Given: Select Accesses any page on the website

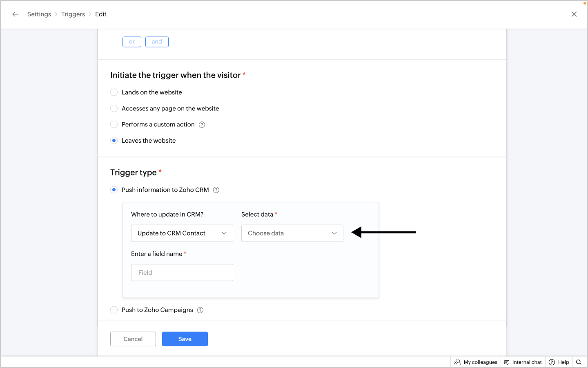Looking at the screenshot, I should [x=114, y=108].
